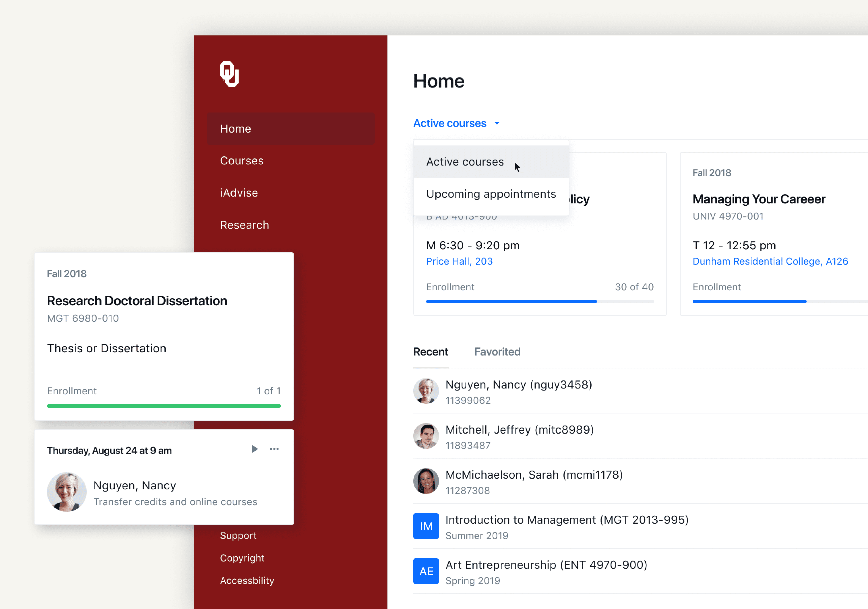Open Nancy Nguyen's avatar in recent list
Viewport: 868px width, 609px height.
click(x=426, y=391)
